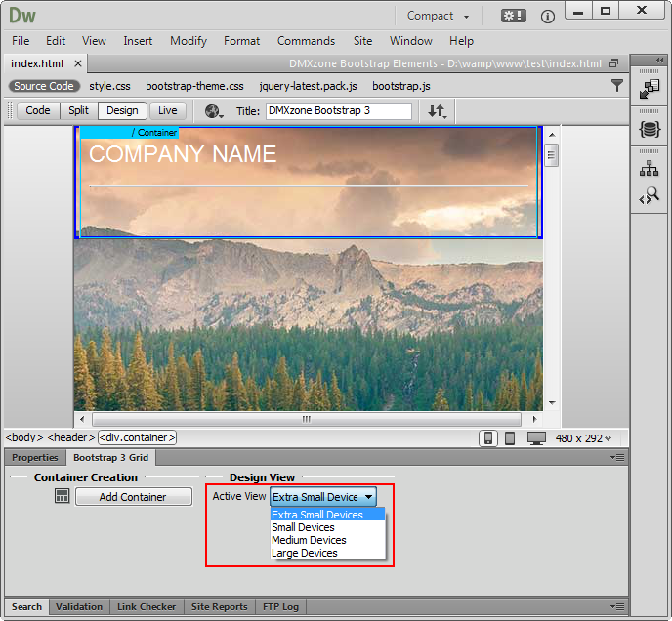
Task: Select Source Code related file
Action: pyautogui.click(x=44, y=86)
